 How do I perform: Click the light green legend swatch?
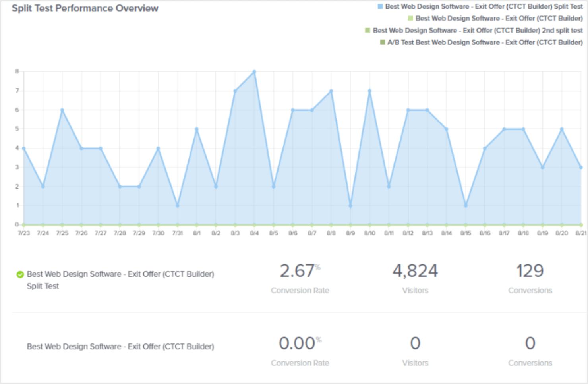coord(410,18)
